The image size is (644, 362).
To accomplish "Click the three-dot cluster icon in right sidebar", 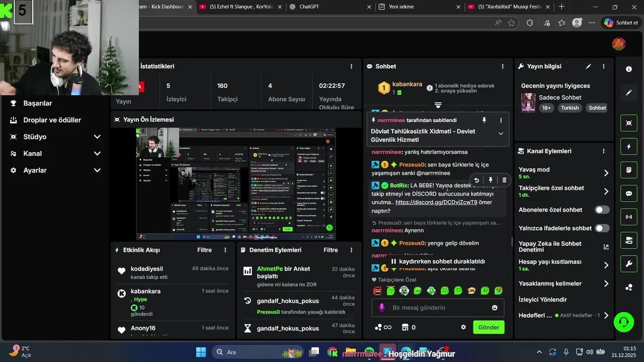I will tap(628, 288).
